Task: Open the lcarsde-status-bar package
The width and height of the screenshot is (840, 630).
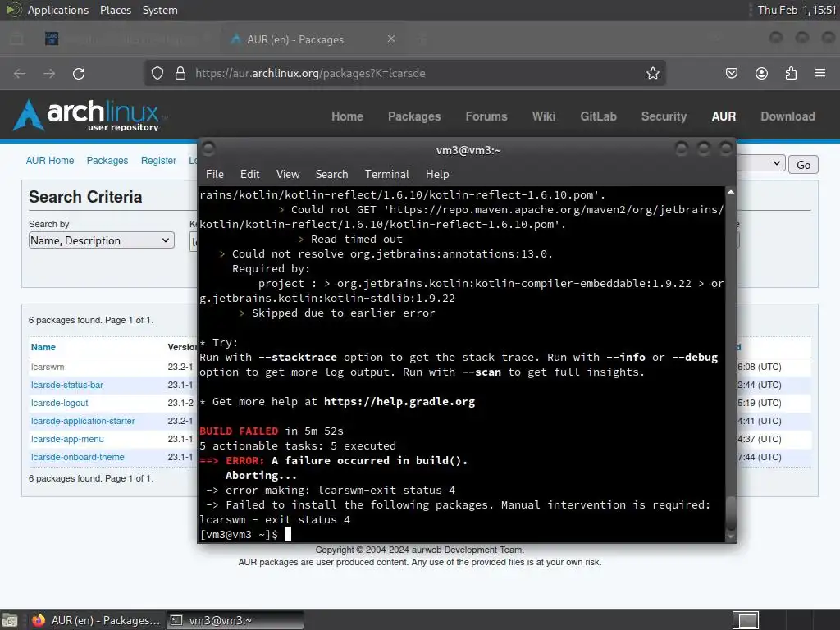Action: point(67,385)
